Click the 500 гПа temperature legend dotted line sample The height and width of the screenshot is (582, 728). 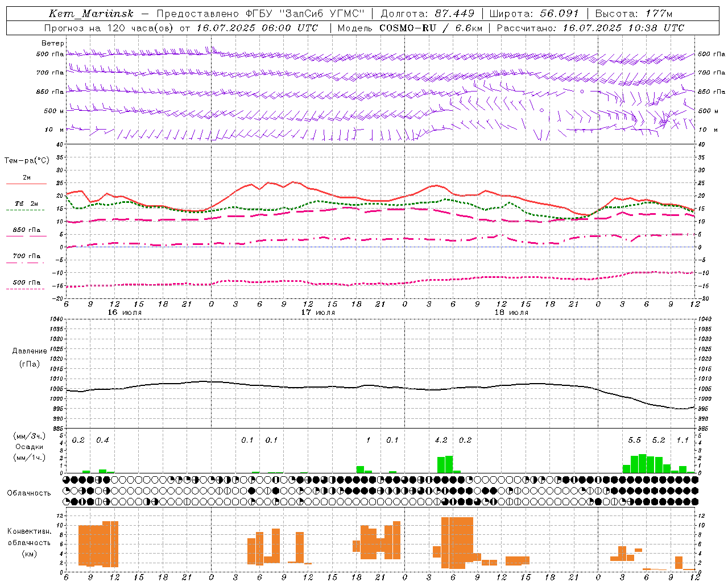[26, 289]
